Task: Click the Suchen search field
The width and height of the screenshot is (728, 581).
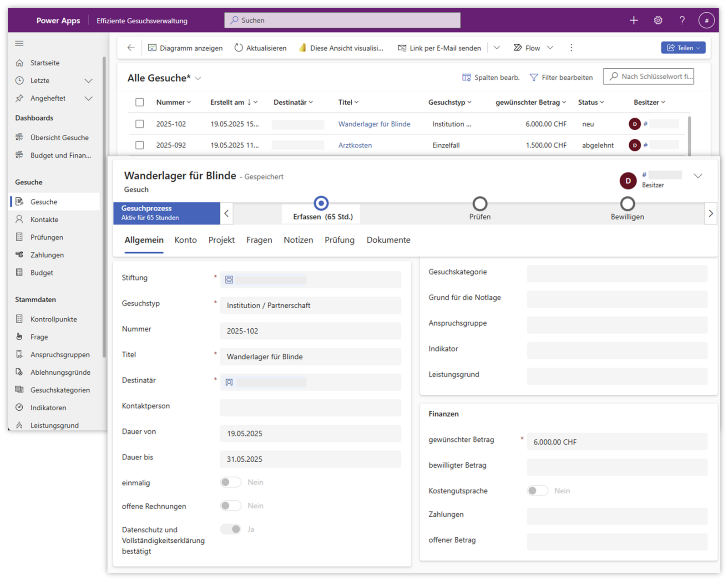Action: [342, 20]
